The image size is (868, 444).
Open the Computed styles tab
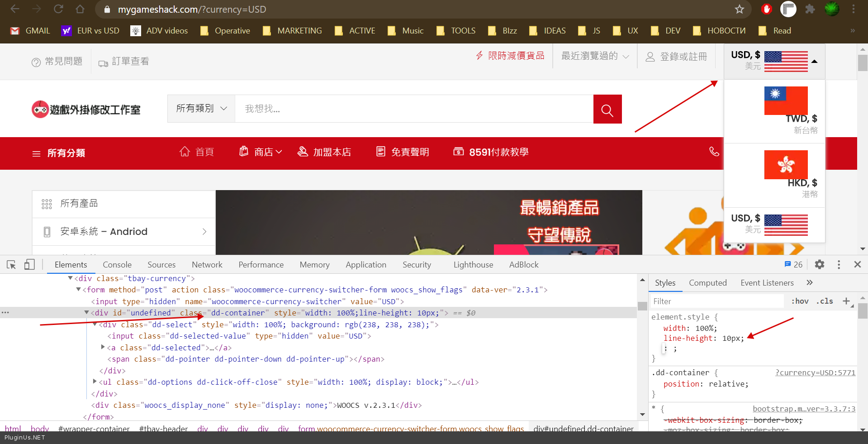(x=707, y=283)
